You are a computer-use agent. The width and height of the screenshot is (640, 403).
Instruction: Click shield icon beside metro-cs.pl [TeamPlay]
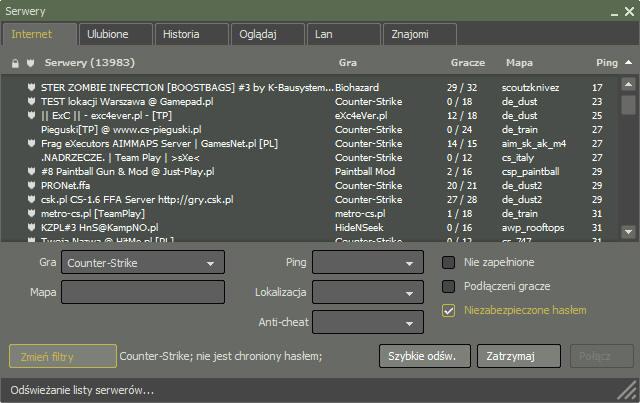point(31,213)
